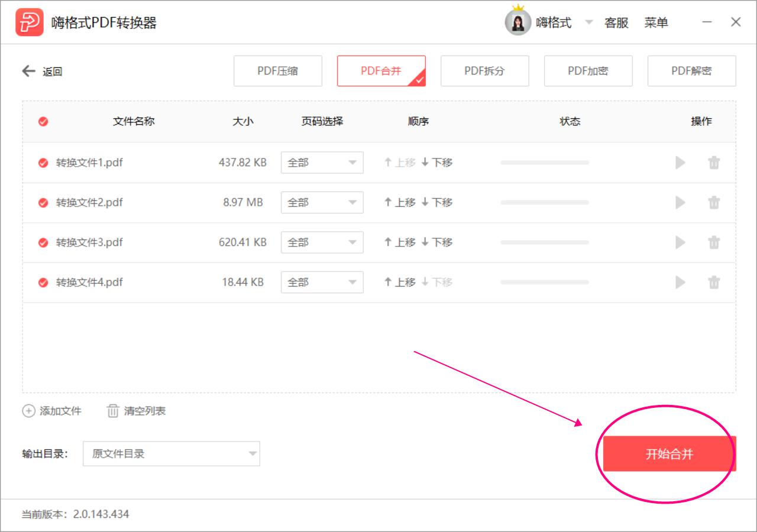Open the 菜单 menu
The width and height of the screenshot is (757, 532).
pos(656,23)
